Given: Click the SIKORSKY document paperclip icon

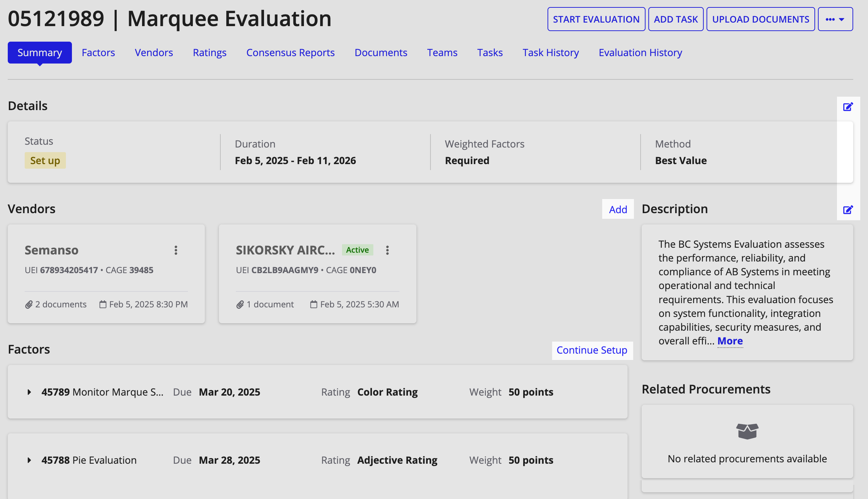Looking at the screenshot, I should [240, 305].
